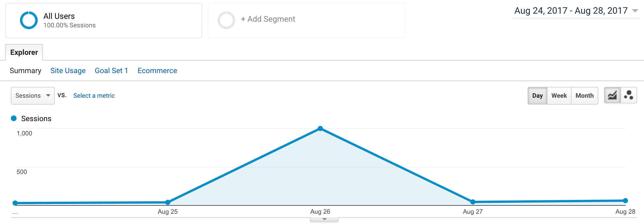Click the Add Segment button
The height and width of the screenshot is (224, 644).
click(x=268, y=19)
